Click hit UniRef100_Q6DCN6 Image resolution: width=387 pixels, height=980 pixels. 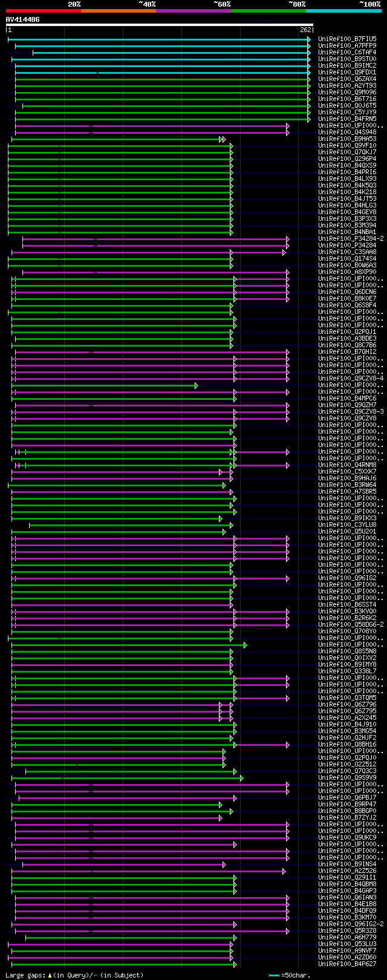(347, 292)
